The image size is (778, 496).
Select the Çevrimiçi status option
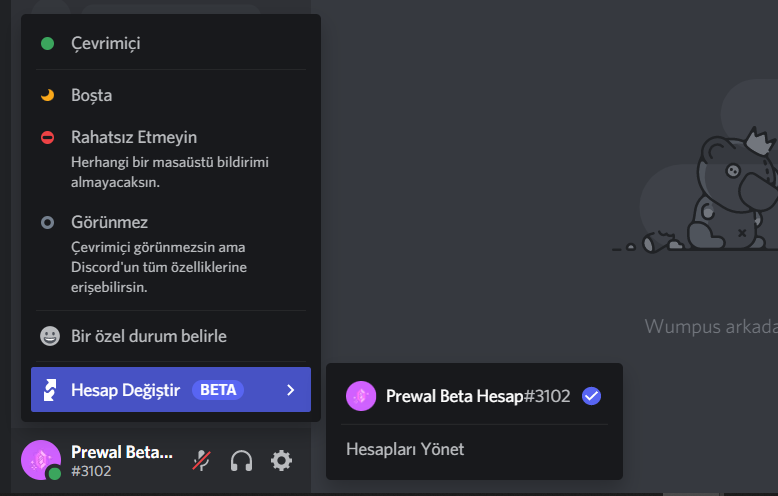coord(171,44)
